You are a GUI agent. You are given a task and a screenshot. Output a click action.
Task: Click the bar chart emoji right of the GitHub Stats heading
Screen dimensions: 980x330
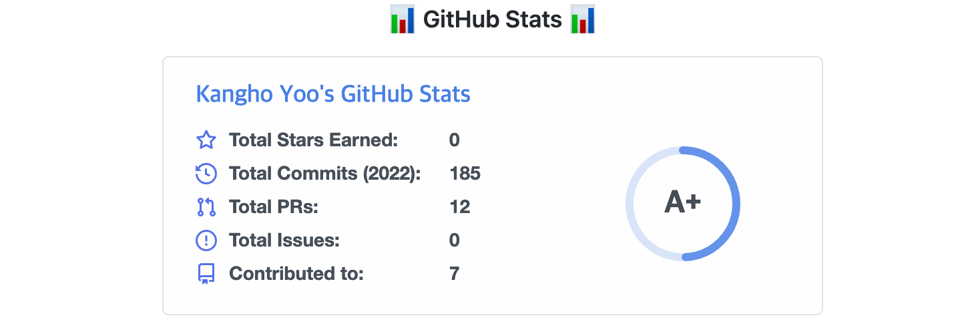[583, 19]
